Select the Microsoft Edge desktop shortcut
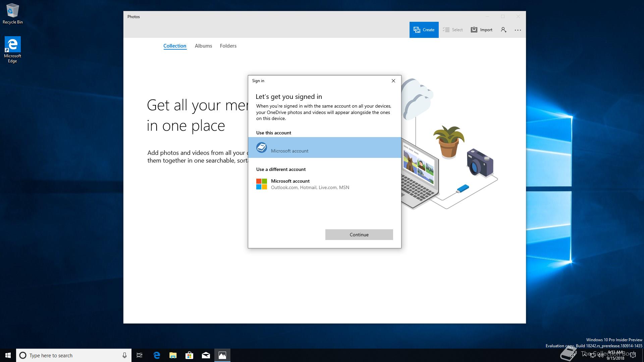This screenshot has width=644, height=362. pyautogui.click(x=12, y=50)
